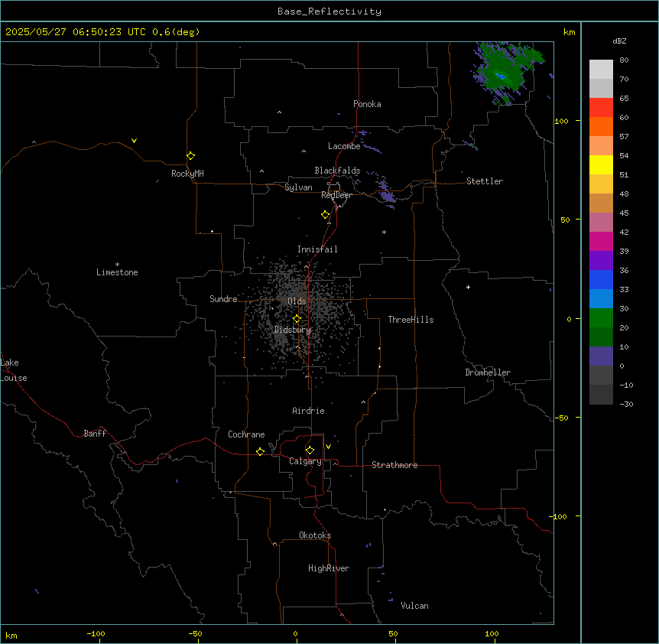Viewport: 659px width, 644px height.
Task: Click the ThreeHills label
Action: coord(411,320)
